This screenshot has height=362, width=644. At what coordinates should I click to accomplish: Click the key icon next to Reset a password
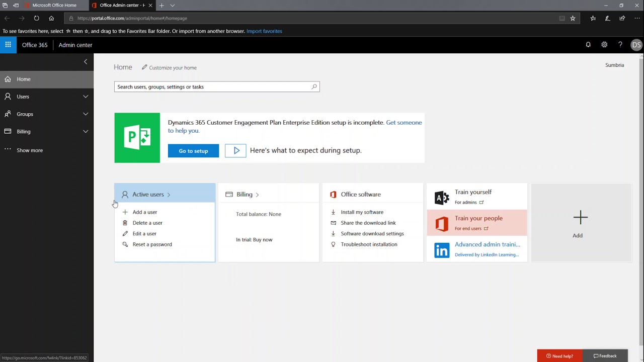click(125, 244)
